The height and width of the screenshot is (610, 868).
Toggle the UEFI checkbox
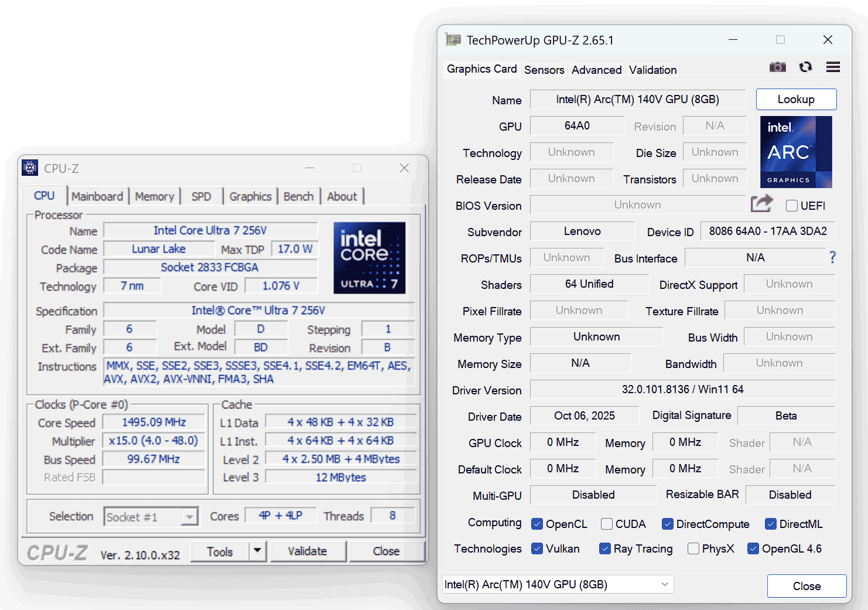click(x=792, y=206)
